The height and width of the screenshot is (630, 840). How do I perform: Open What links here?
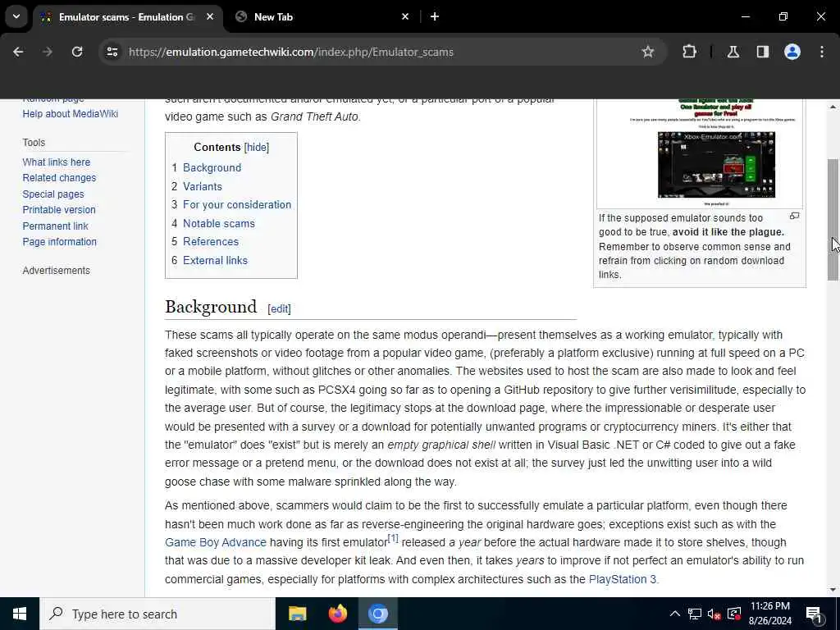[57, 162]
